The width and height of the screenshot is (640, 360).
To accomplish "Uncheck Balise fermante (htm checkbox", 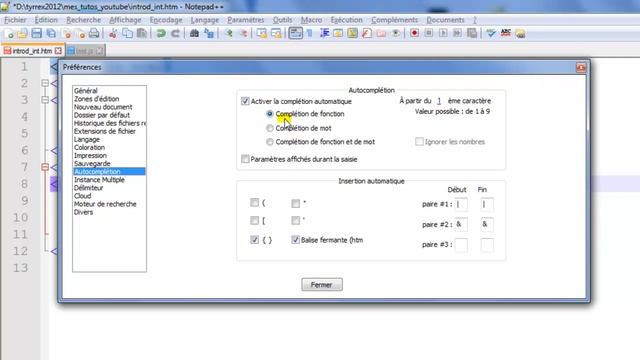I will (296, 240).
